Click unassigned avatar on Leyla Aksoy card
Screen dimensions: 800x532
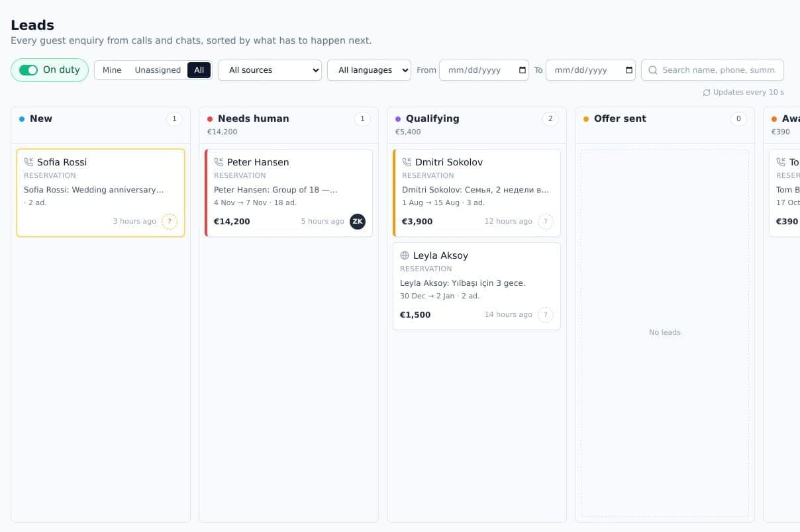[546, 314]
